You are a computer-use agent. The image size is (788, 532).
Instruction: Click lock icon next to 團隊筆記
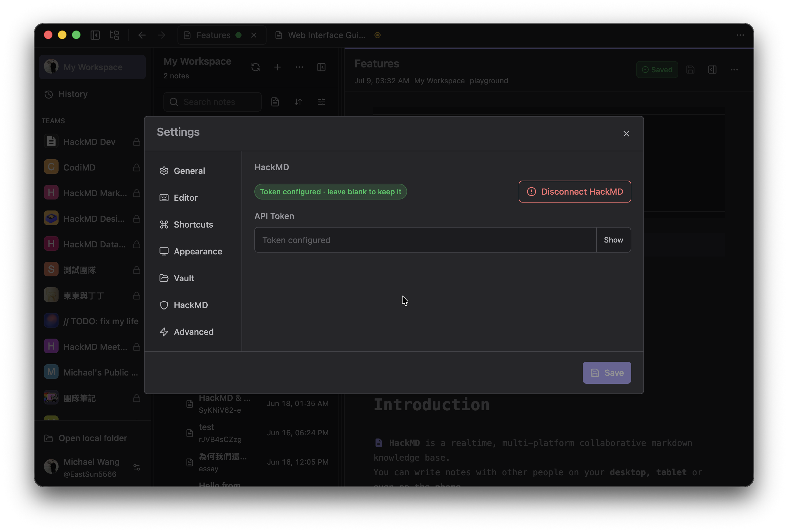pos(136,398)
